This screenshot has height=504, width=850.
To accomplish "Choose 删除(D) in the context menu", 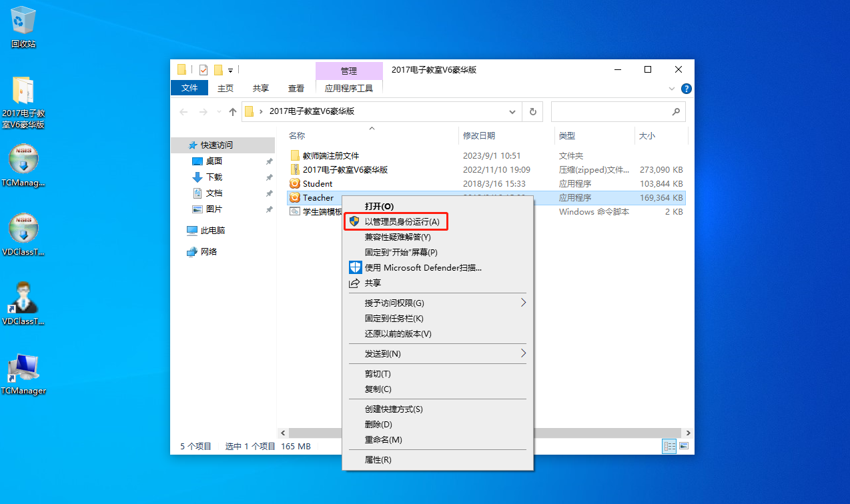I will pyautogui.click(x=437, y=424).
